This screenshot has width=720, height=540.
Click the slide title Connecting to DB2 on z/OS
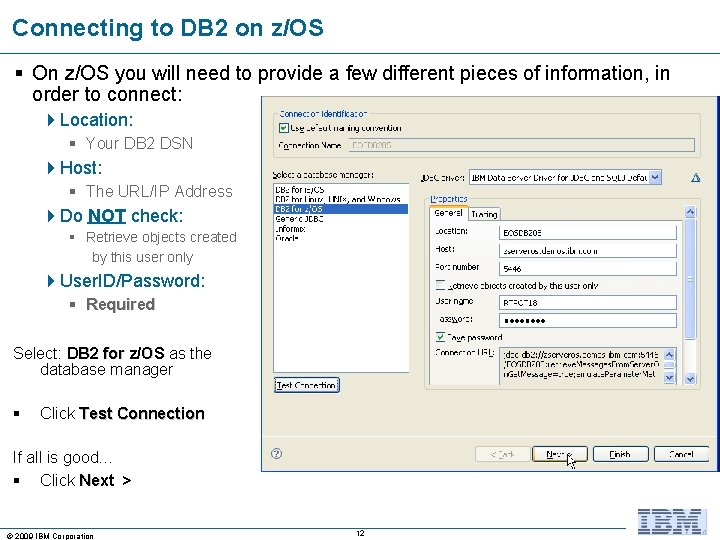tap(168, 28)
